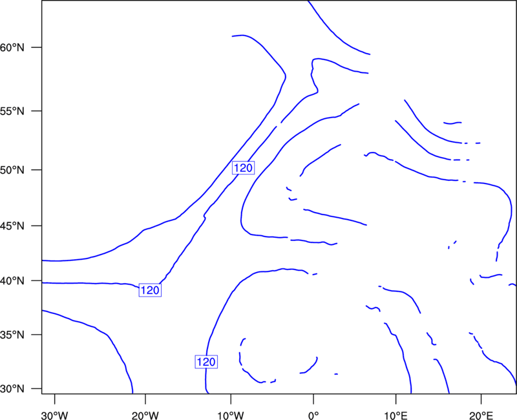The image size is (517, 420).
Task: Click the 120 contour label between 30°N and 35°N
Action: click(x=206, y=362)
